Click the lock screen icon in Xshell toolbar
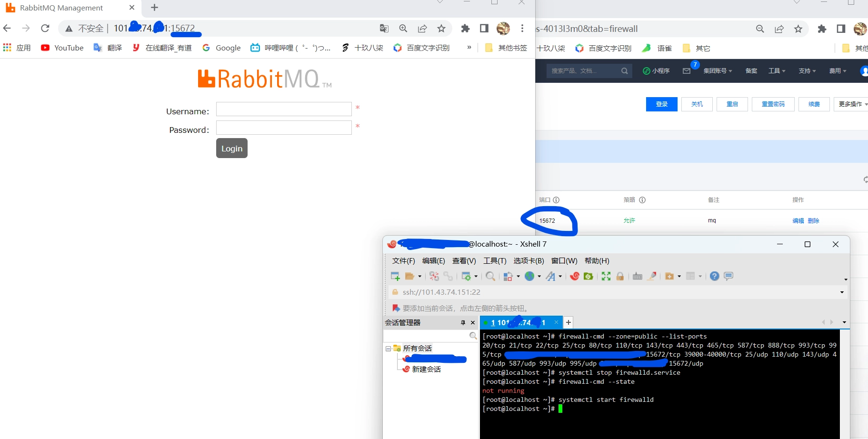The image size is (868, 439). (620, 276)
